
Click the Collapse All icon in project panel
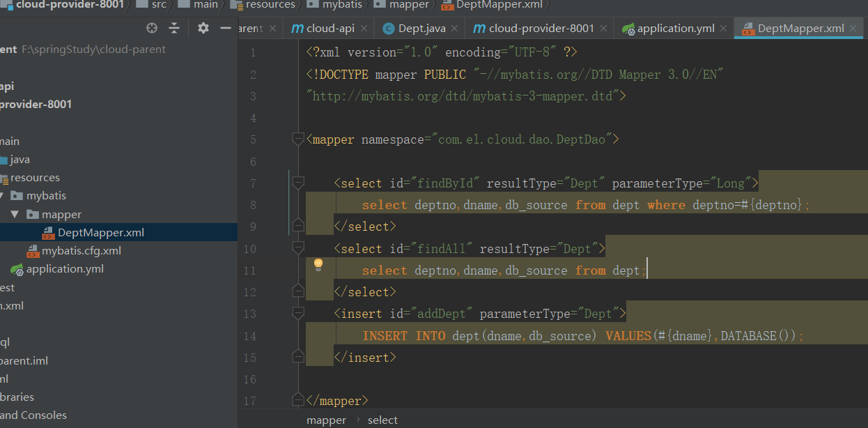174,28
